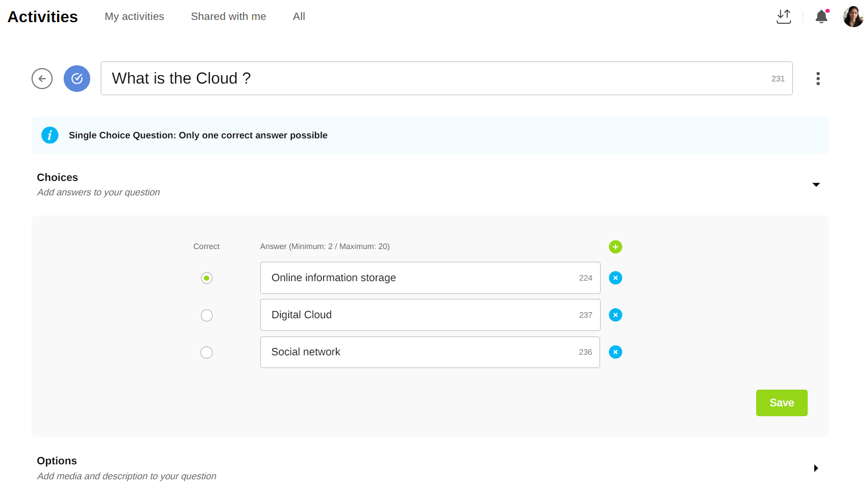
Task: Delete the 'Digital Cloud' answer
Action: [615, 315]
